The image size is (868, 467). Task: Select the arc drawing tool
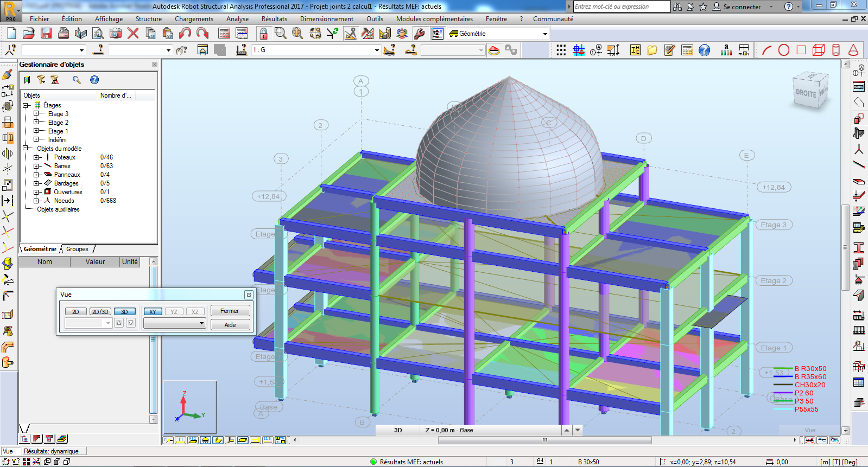click(766, 50)
